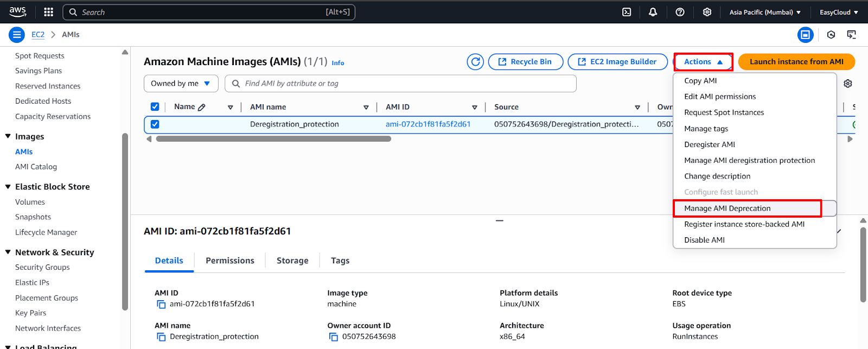Select Manage tags menu item
Viewport: 868px width, 349px height.
pyautogui.click(x=755, y=129)
